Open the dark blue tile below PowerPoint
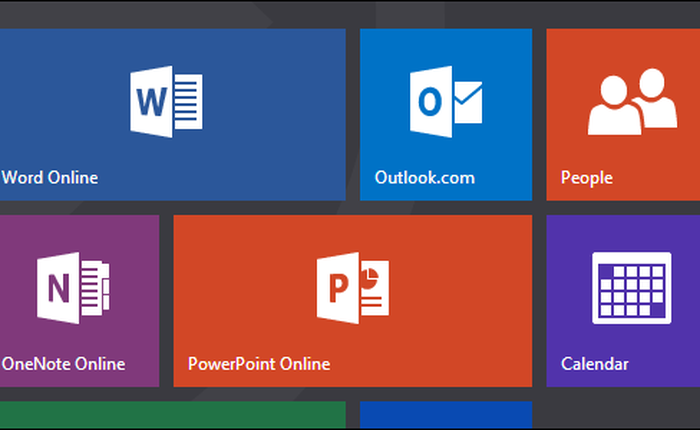700x430 pixels. click(446, 415)
